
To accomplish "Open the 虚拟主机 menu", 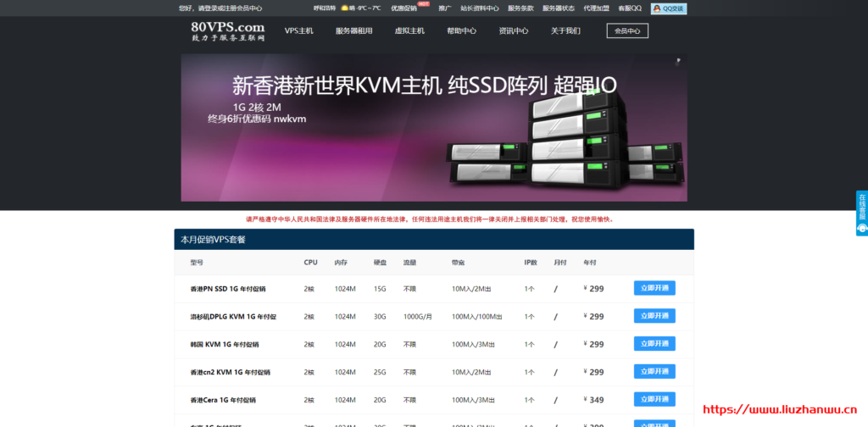I will click(409, 31).
